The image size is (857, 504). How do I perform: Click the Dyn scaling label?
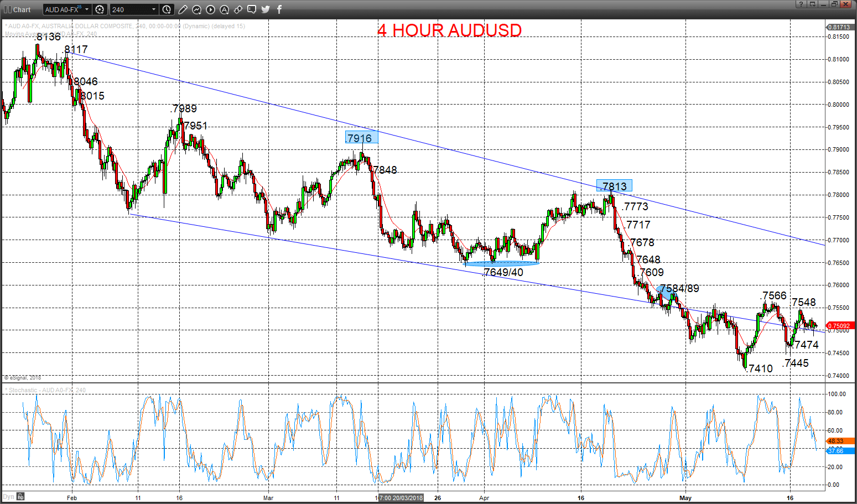(x=8, y=496)
